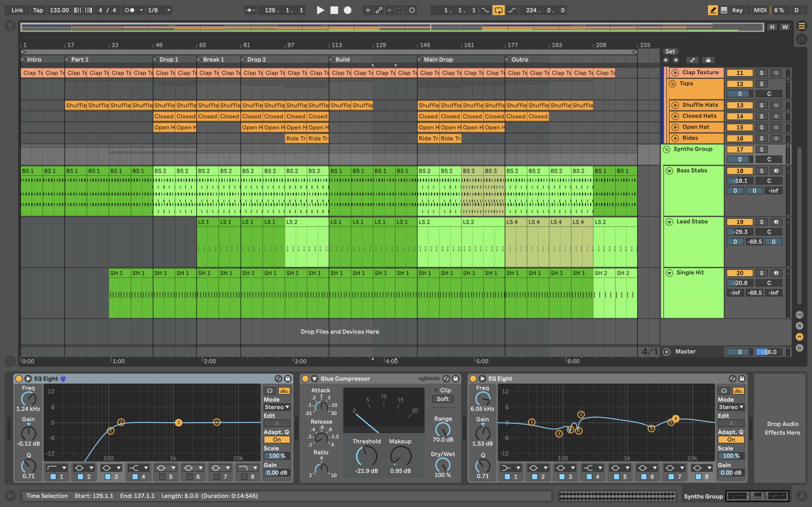Toggle the metronome button
The image size is (812, 507).
click(x=129, y=10)
